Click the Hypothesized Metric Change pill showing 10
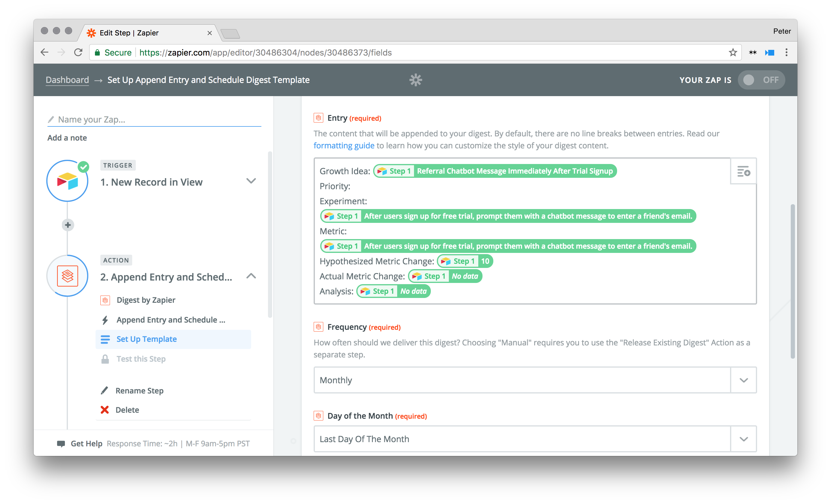The height and width of the screenshot is (504, 831). pos(465,261)
